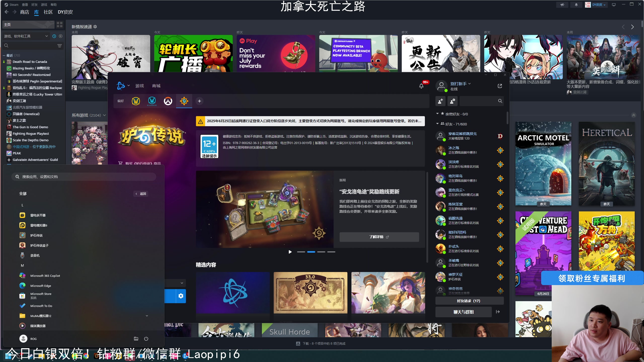Image resolution: width=644 pixels, height=362 pixels.
Task: Open ROG user account in Start menu
Action: (28, 339)
